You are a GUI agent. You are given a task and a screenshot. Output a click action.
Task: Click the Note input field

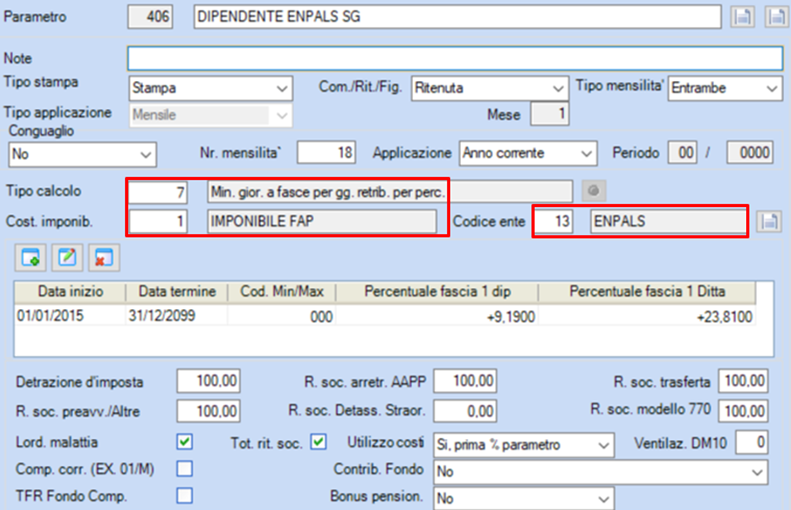[455, 58]
